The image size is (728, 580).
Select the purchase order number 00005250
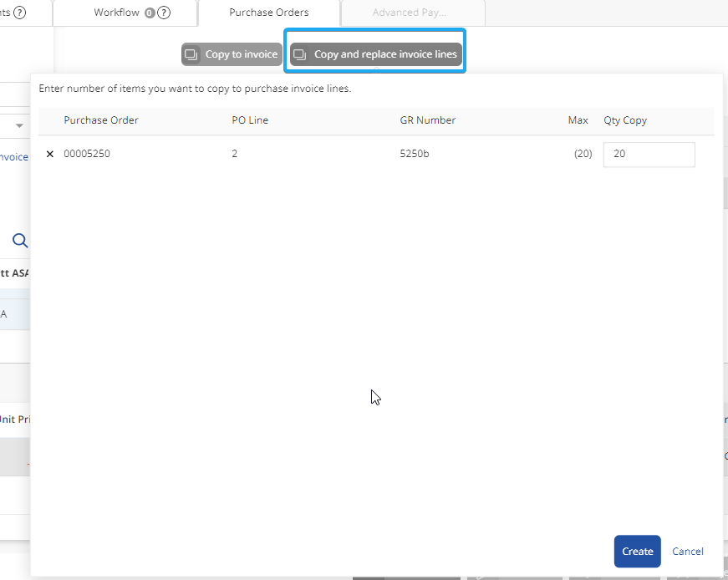[87, 155]
